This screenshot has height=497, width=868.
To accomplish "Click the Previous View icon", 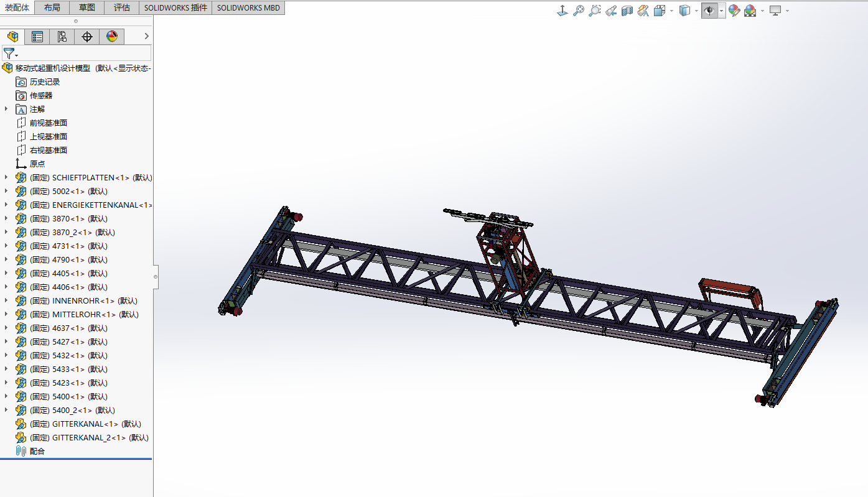I will tap(611, 11).
